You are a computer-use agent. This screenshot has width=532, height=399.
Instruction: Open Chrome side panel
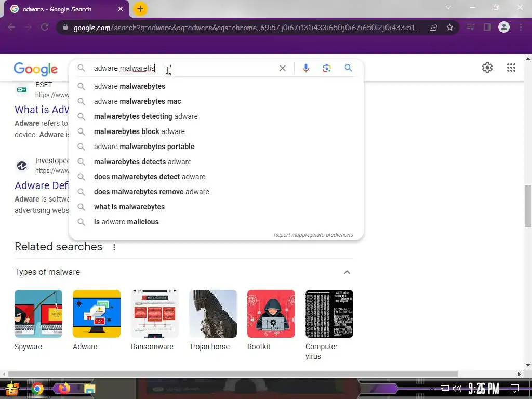[487, 27]
